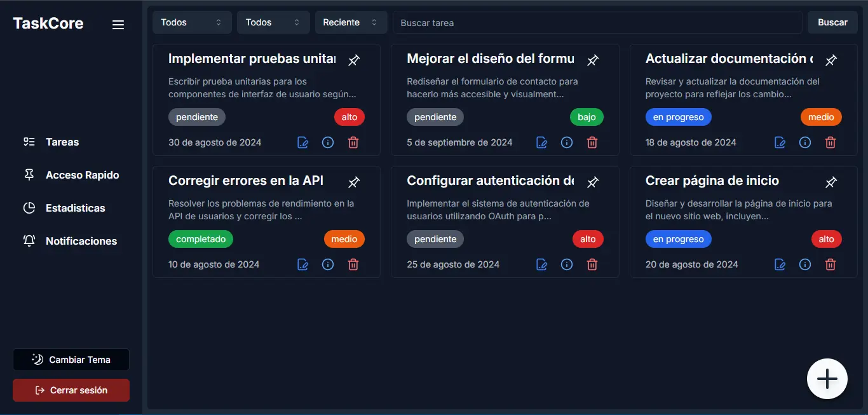868x415 pixels.
Task: Open the 'Reciente' sort dropdown
Action: [x=351, y=22]
